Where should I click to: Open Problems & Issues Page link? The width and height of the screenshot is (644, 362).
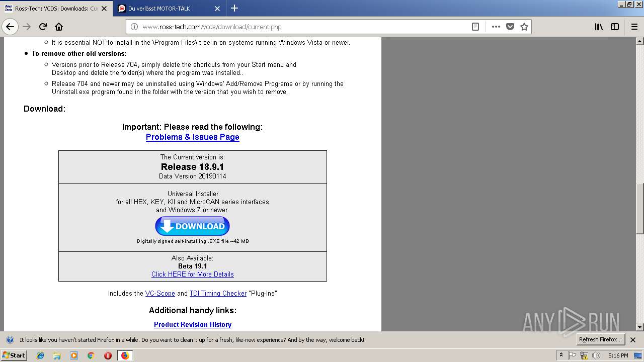[193, 137]
